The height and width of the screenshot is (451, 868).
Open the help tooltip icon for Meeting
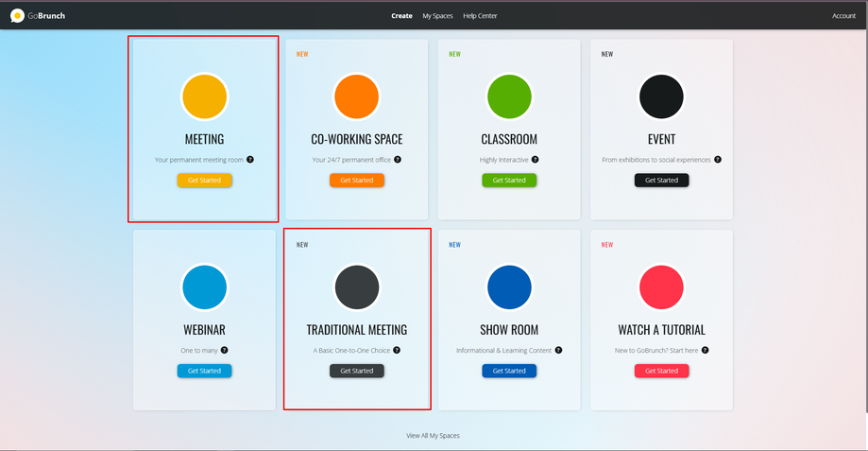[250, 160]
